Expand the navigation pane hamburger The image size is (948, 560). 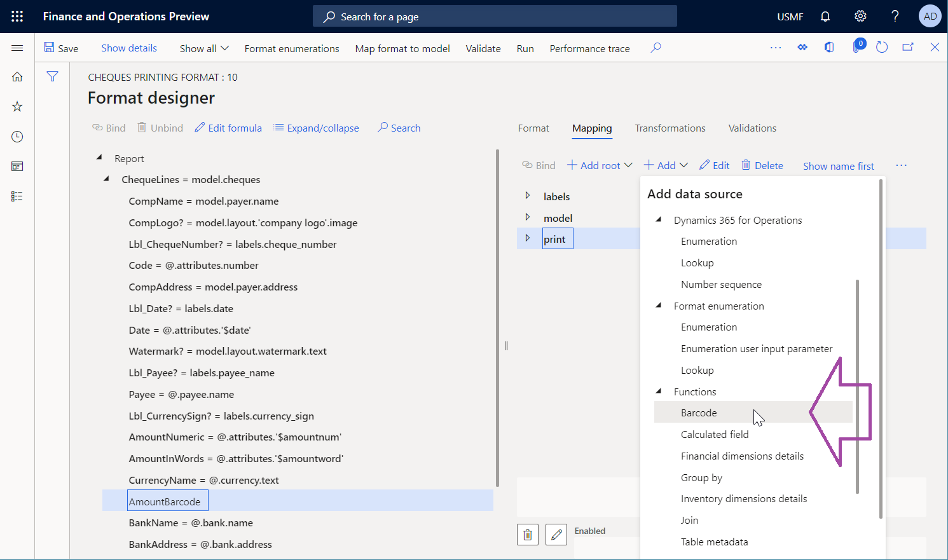pos(17,48)
